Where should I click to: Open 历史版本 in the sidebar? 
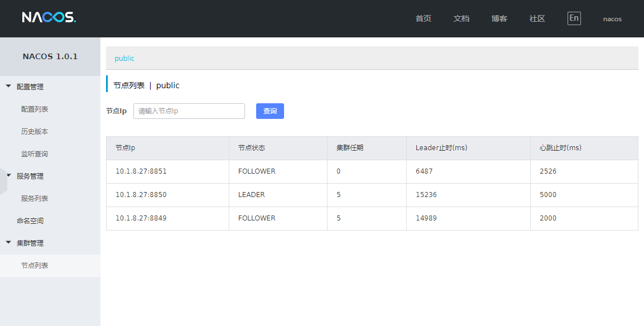coord(35,131)
